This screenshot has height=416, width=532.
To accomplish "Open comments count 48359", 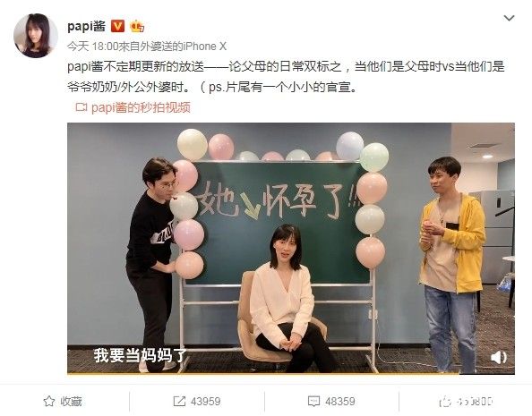I will coord(340,402).
